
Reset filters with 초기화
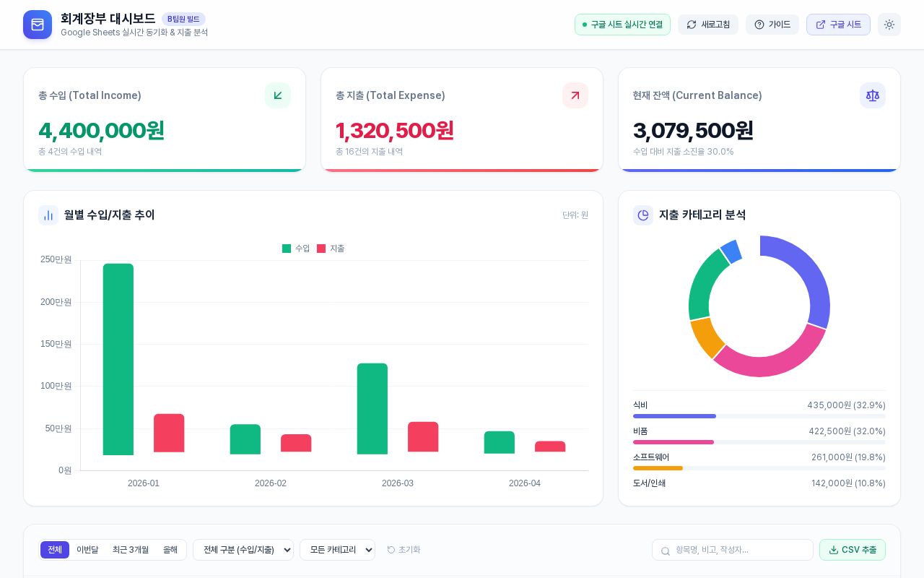(x=404, y=550)
